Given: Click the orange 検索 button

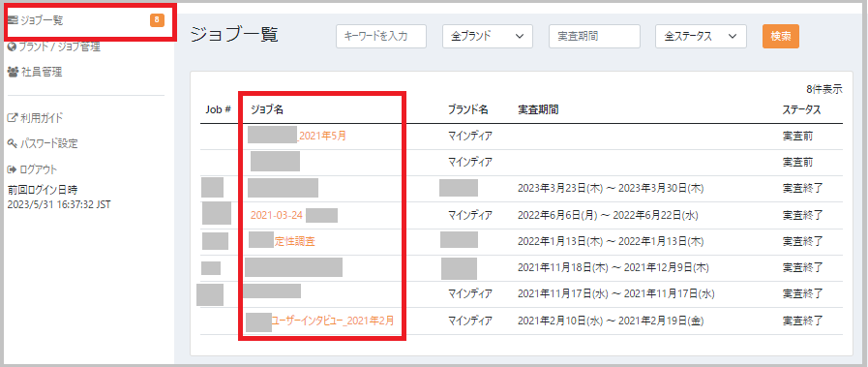Looking at the screenshot, I should pyautogui.click(x=781, y=37).
